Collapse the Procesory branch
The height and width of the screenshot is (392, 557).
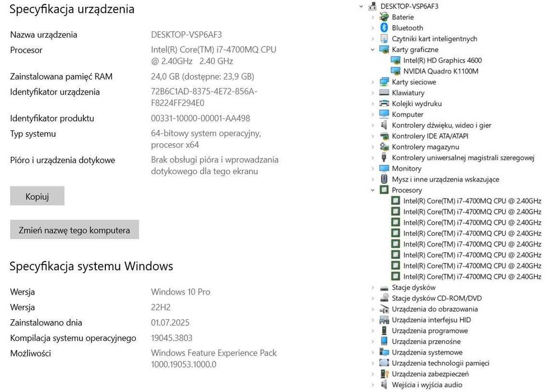(372, 190)
